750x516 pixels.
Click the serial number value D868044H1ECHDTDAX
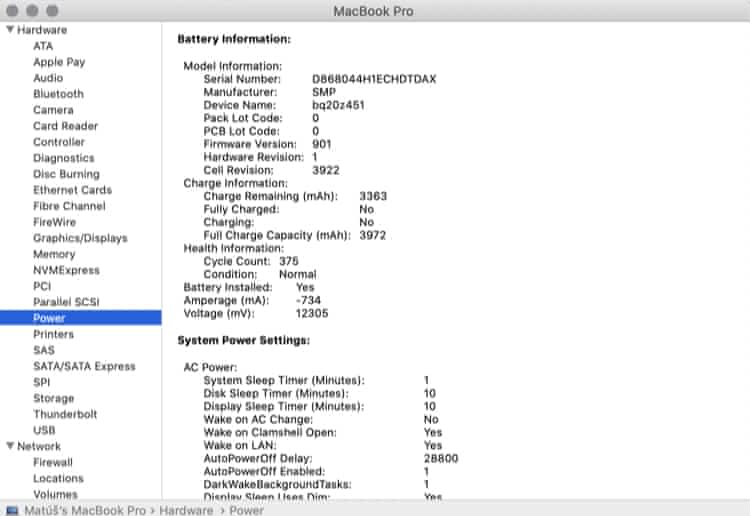click(x=374, y=79)
